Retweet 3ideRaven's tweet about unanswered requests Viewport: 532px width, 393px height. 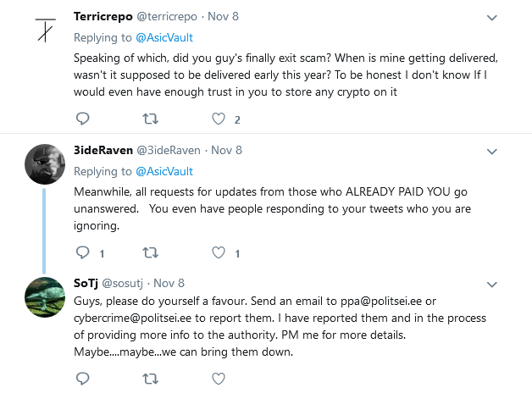(150, 252)
